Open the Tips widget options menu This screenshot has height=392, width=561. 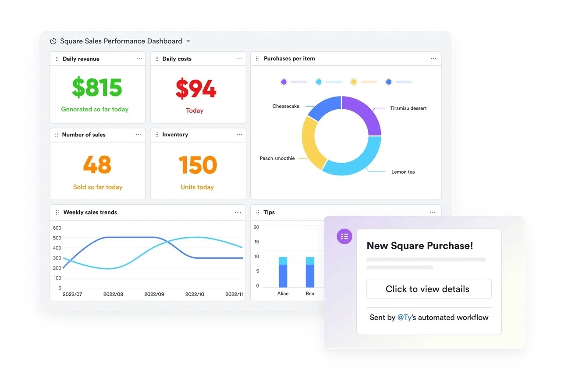[433, 212]
